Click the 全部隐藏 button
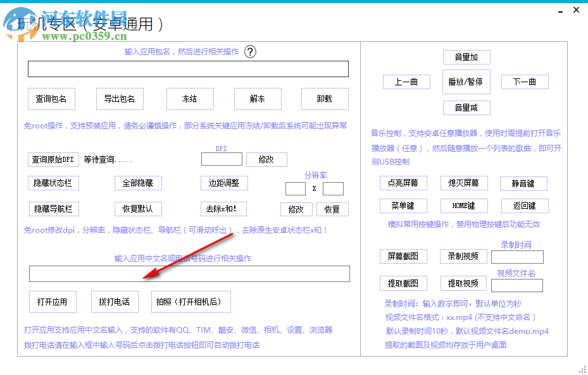The height and width of the screenshot is (375, 588). click(138, 183)
